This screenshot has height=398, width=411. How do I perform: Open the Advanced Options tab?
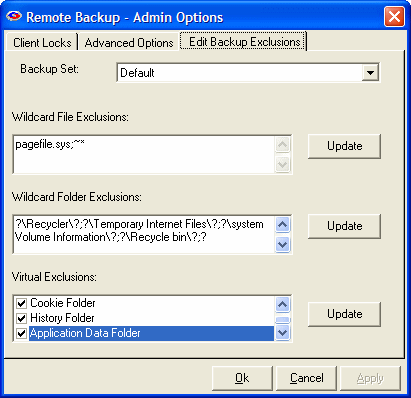point(129,43)
